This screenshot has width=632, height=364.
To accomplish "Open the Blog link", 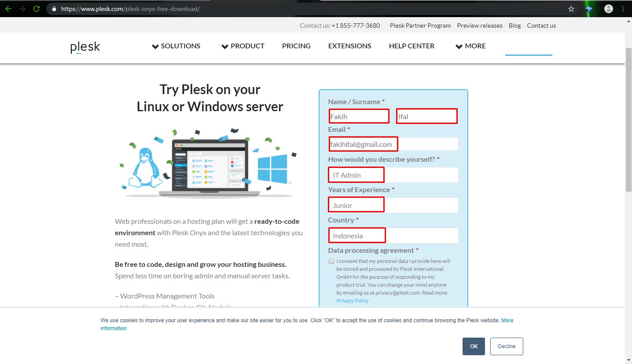I will [x=514, y=25].
